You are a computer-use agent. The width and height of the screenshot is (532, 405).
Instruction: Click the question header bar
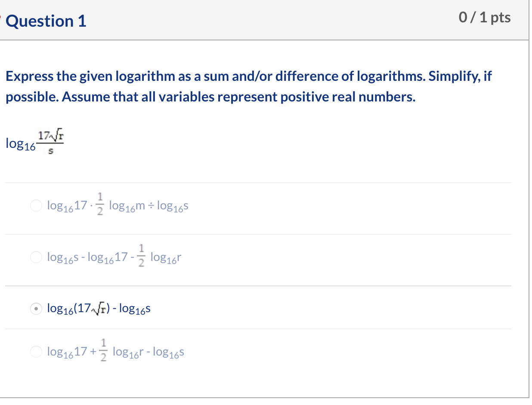point(258,21)
